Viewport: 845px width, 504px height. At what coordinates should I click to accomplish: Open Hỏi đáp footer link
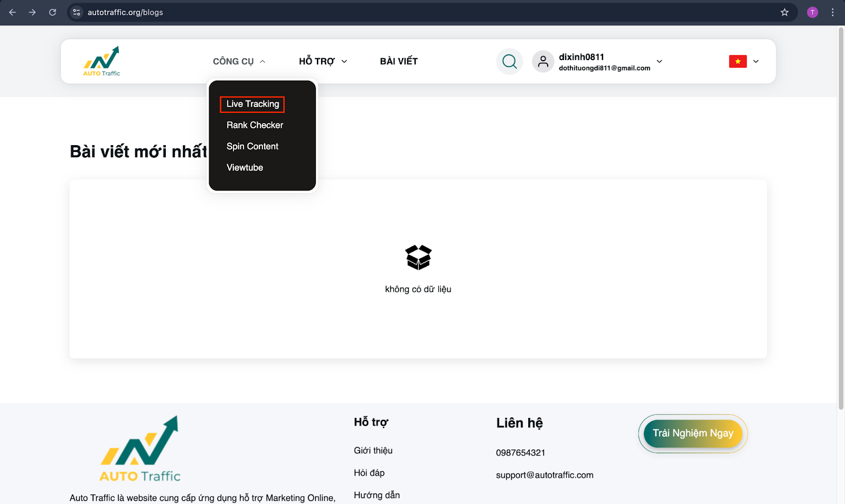[369, 473]
